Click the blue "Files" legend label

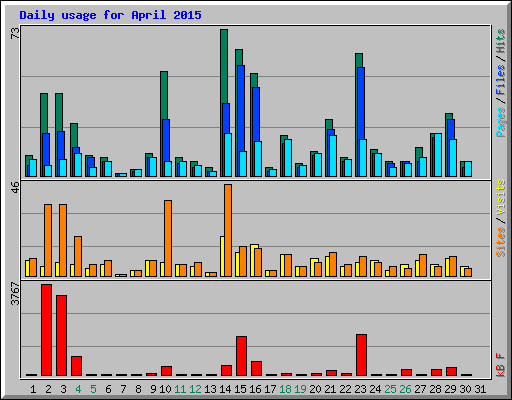[500, 80]
